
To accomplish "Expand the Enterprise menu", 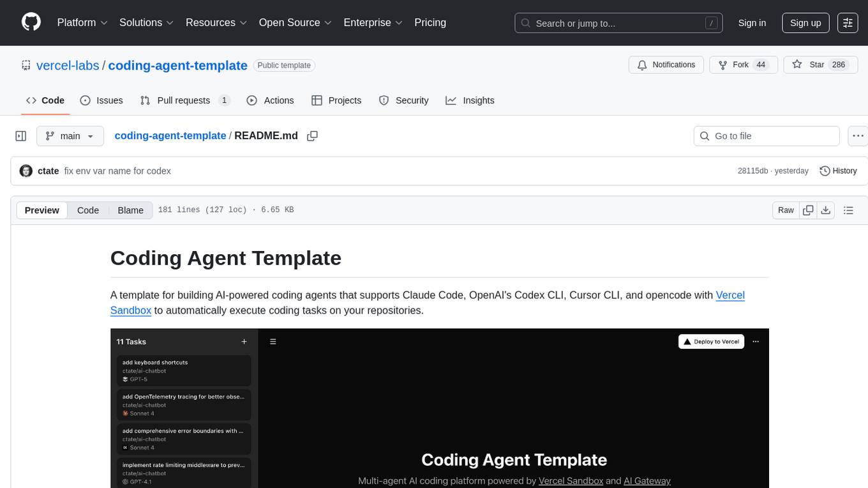I will coord(373,22).
